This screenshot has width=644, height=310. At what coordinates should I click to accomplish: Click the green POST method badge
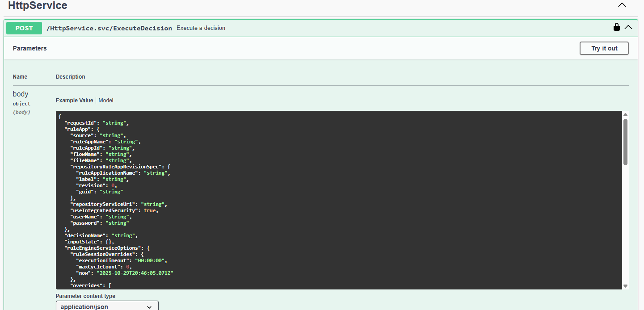tap(24, 28)
